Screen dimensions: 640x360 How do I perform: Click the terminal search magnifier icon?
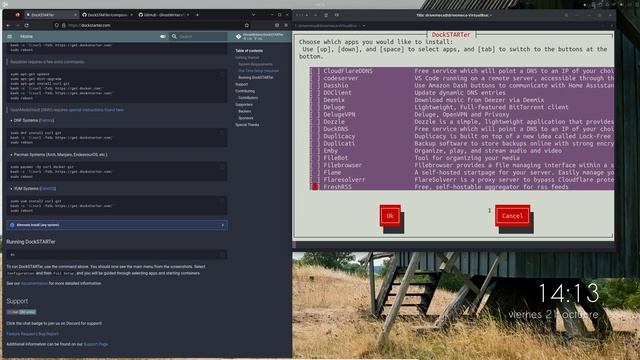point(566,15)
